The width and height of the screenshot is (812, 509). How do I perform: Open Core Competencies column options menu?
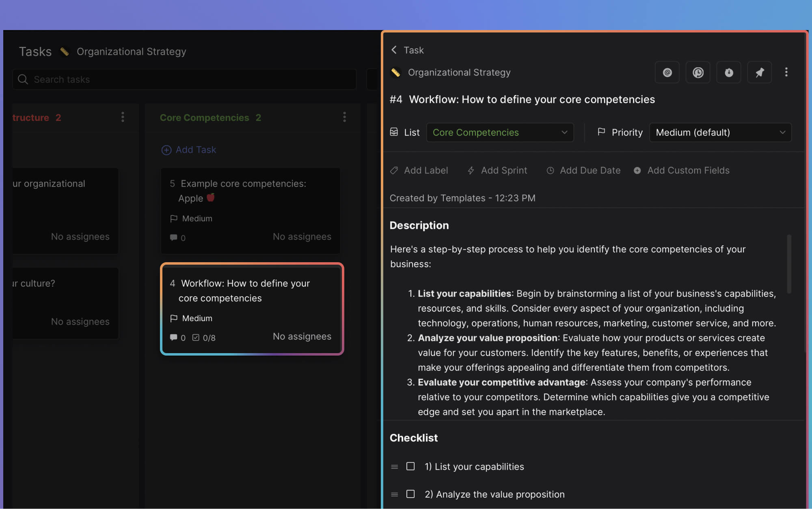(x=344, y=117)
